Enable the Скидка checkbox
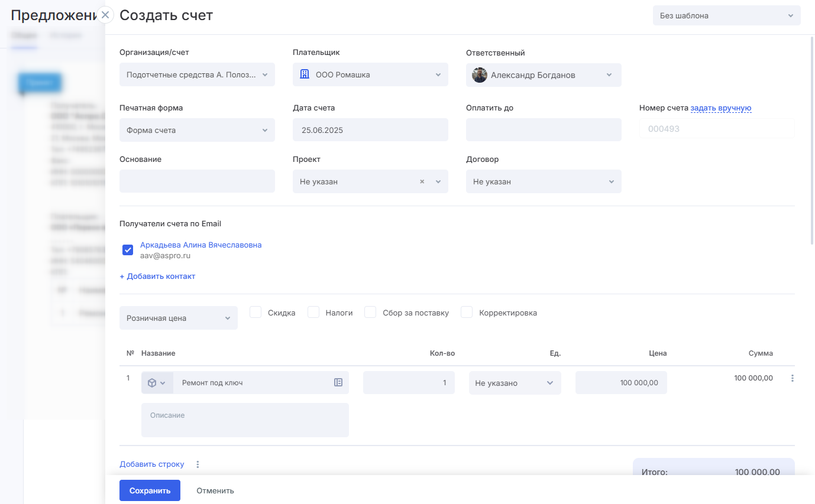The height and width of the screenshot is (504, 815). (256, 313)
